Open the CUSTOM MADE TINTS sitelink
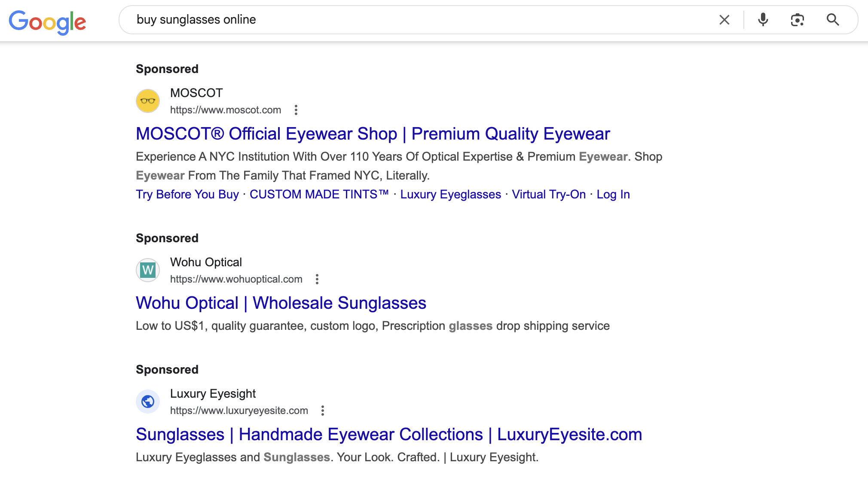This screenshot has width=868, height=481. tap(319, 195)
